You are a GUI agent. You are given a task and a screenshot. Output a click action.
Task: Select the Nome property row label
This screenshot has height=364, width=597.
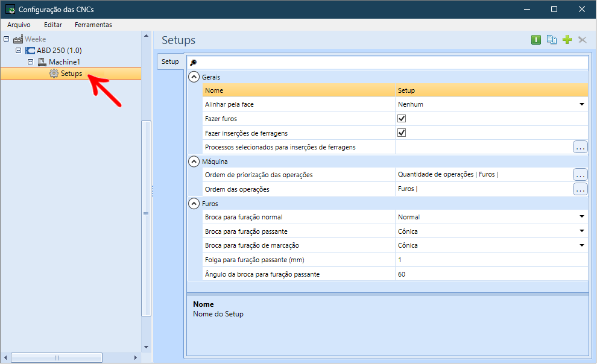213,90
